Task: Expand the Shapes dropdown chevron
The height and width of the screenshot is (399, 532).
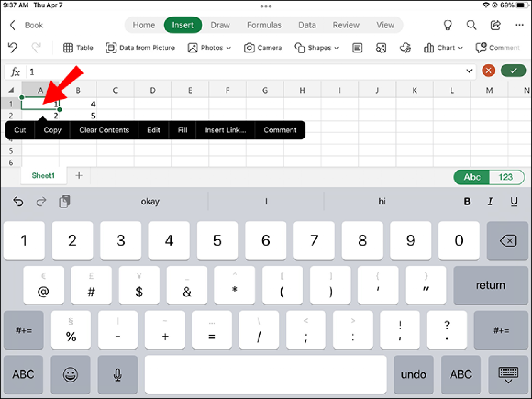Action: tap(336, 48)
